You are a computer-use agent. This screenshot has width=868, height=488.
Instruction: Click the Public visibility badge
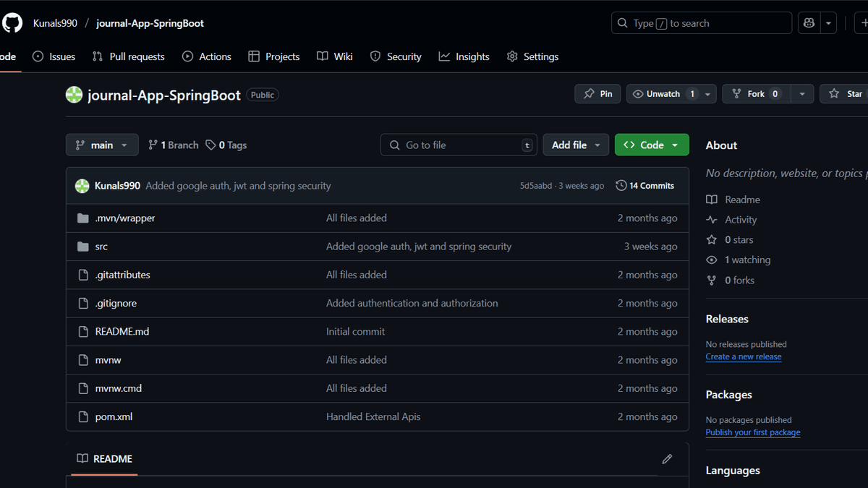pyautogui.click(x=263, y=95)
